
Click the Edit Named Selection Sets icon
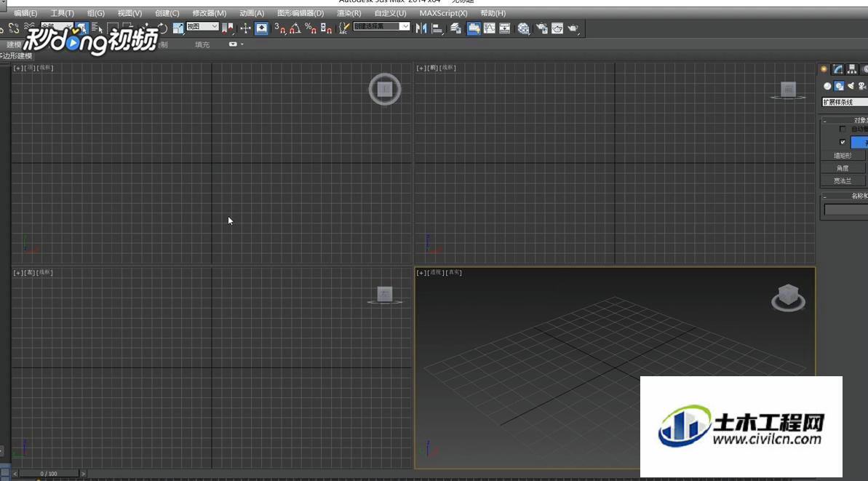point(343,28)
